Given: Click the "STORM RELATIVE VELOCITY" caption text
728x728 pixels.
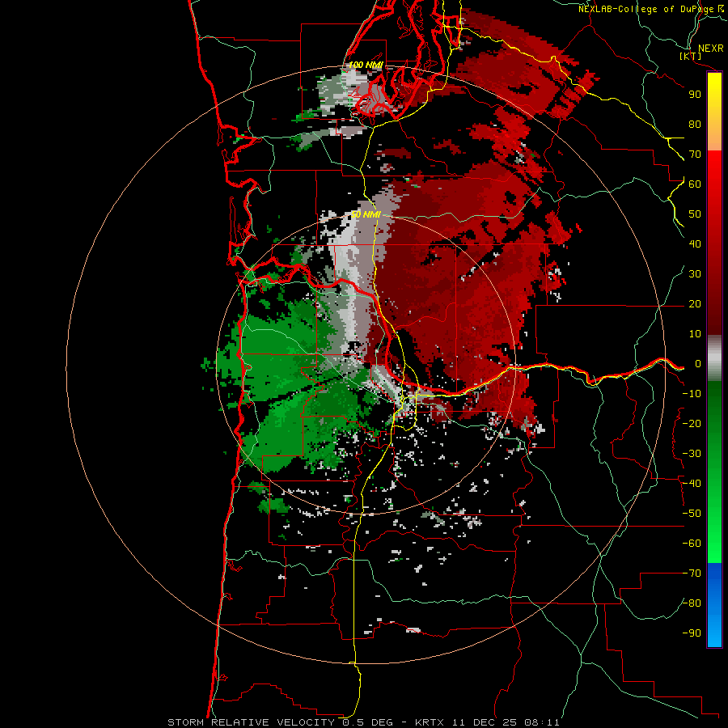Looking at the screenshot, I should coord(252,722).
